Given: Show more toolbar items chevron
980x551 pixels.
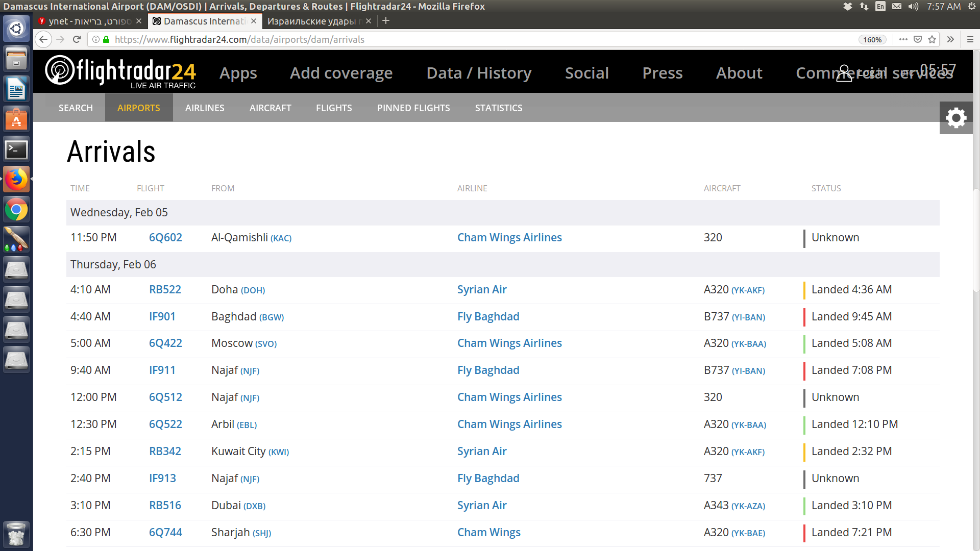Looking at the screenshot, I should coord(950,39).
